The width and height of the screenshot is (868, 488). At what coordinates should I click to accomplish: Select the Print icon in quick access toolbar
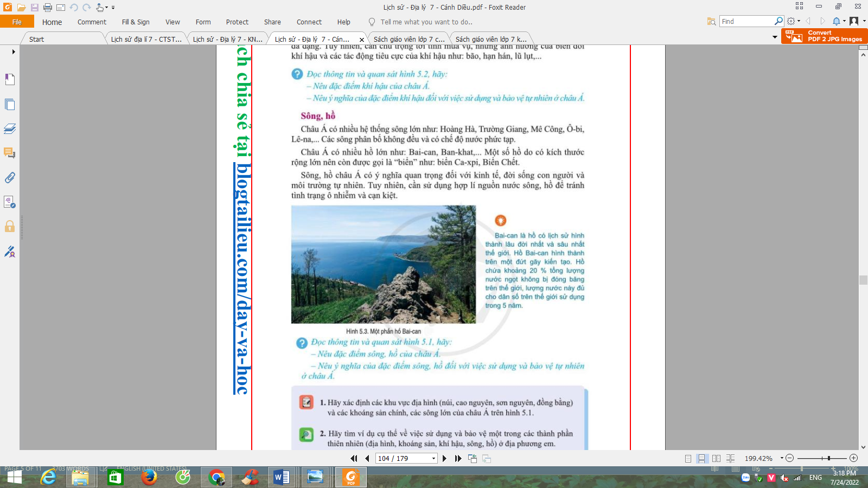click(x=48, y=8)
